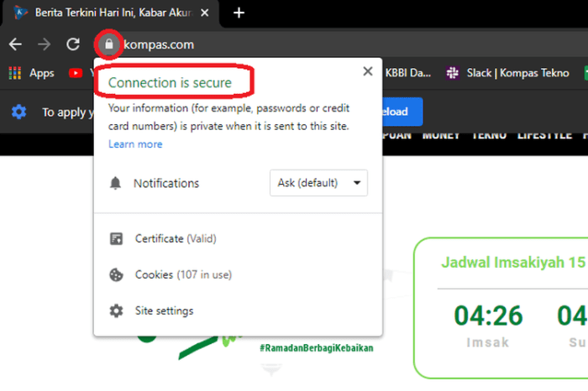This screenshot has width=588, height=391.
Task: Click the Connection is secure text
Action: click(x=170, y=82)
